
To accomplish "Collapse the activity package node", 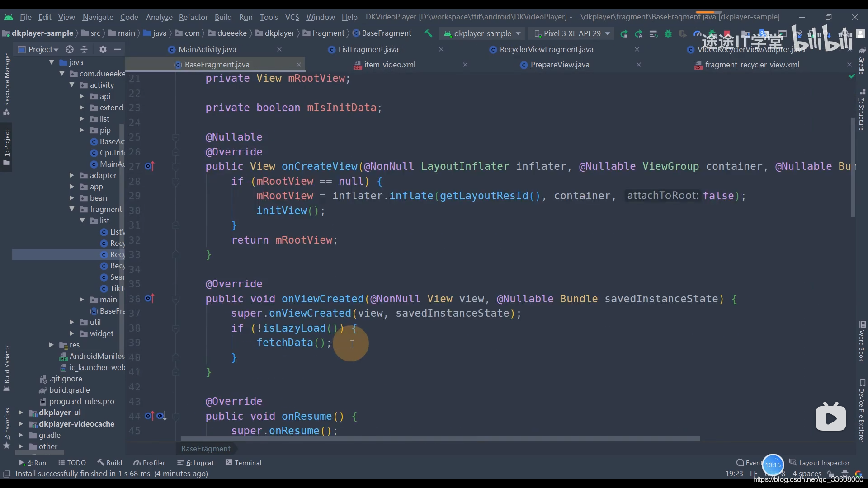I will point(72,85).
